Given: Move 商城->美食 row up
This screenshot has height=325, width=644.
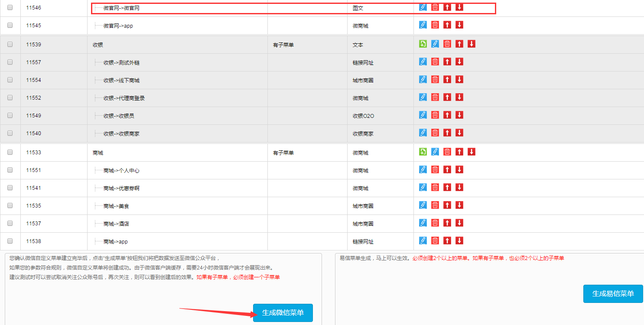Looking at the screenshot, I should (447, 205).
